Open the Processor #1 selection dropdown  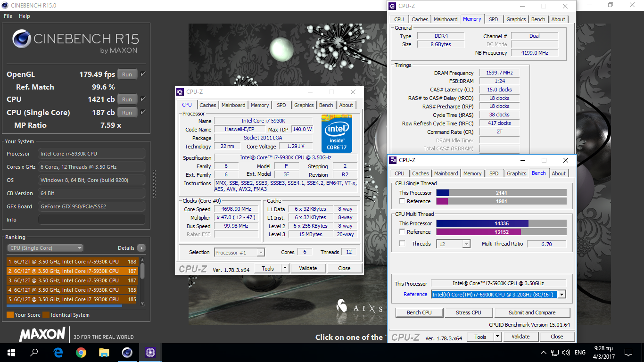[239, 253]
